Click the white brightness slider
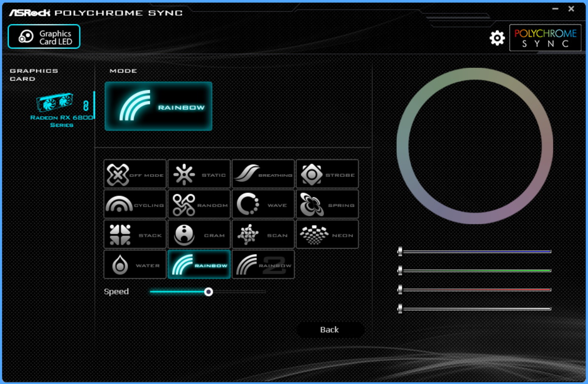 click(474, 309)
